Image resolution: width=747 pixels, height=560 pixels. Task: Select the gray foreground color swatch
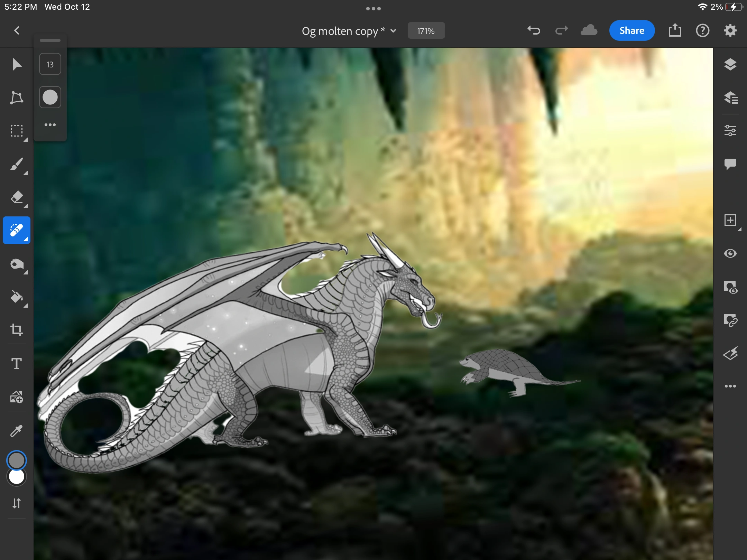coord(16,460)
